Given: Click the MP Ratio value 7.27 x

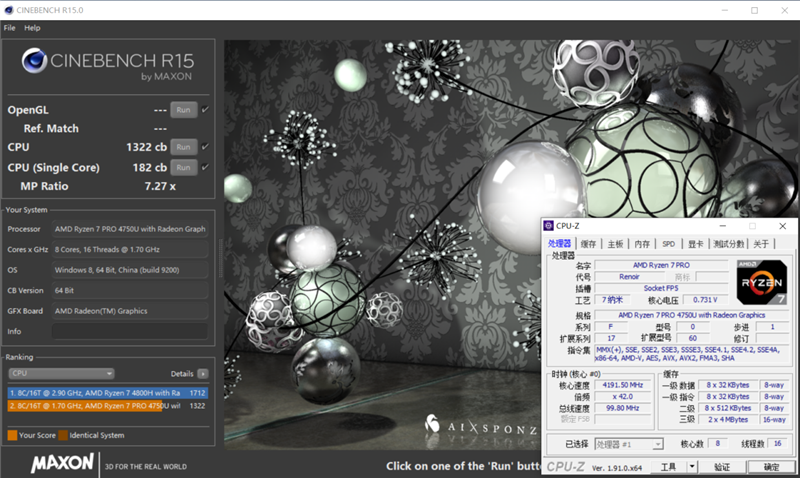Looking at the screenshot, I should pos(160,186).
